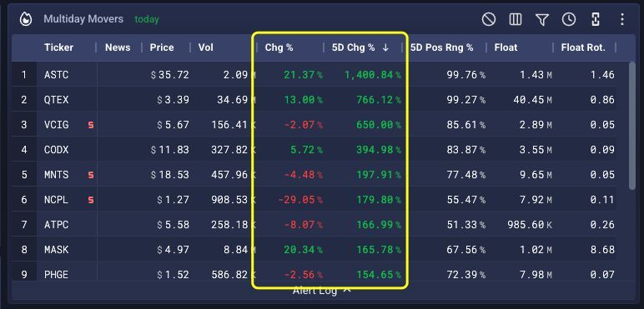Click the 1.46 float rotation value

click(x=602, y=75)
